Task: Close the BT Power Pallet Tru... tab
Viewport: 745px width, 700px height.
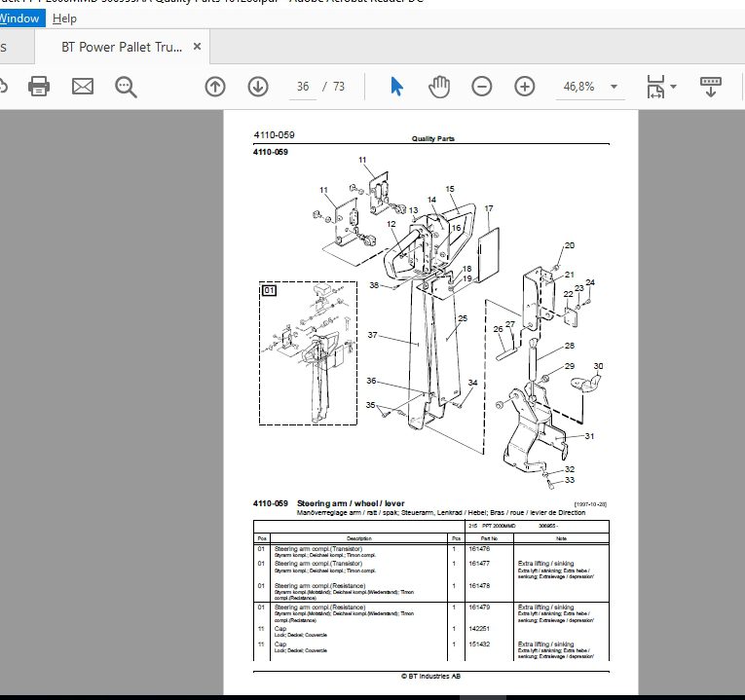Action: point(197,47)
